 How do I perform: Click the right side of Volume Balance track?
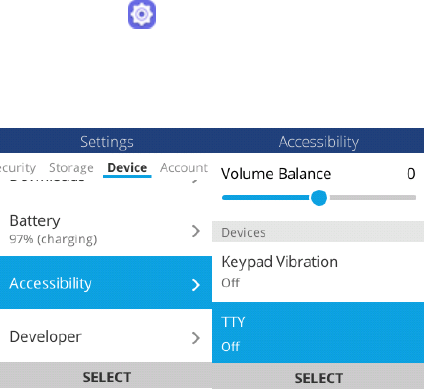(x=373, y=198)
